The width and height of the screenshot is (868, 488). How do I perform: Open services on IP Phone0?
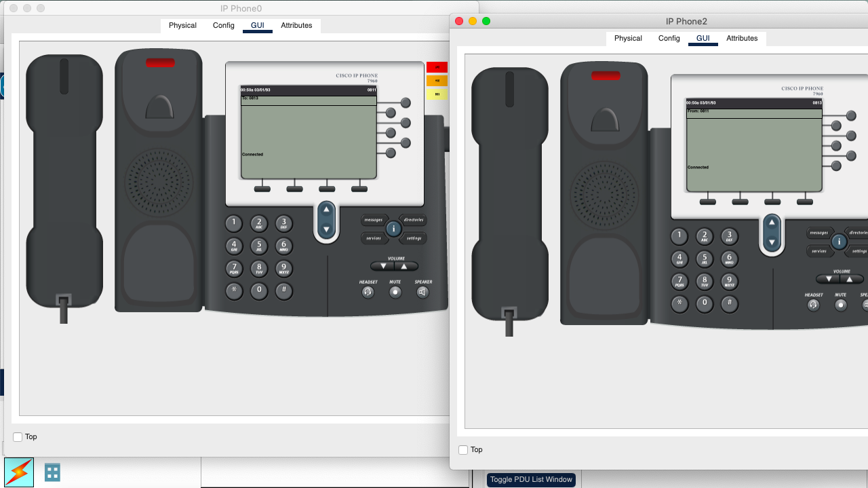tap(374, 238)
